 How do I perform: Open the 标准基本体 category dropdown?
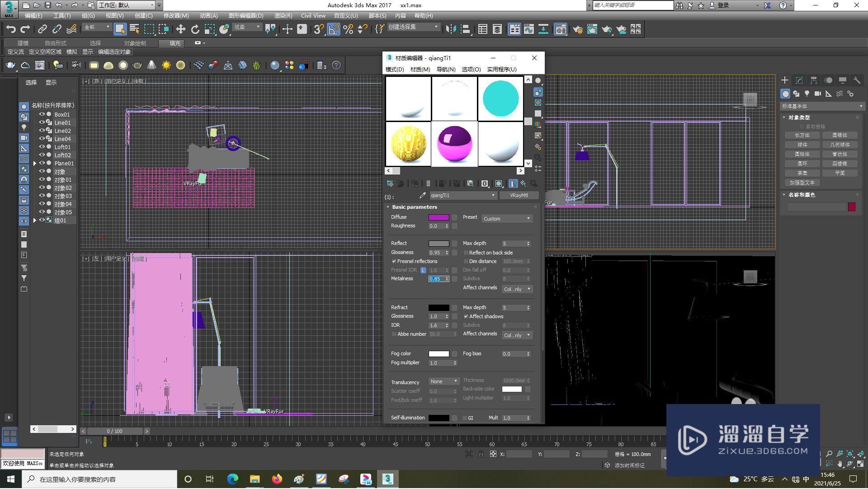(x=822, y=106)
